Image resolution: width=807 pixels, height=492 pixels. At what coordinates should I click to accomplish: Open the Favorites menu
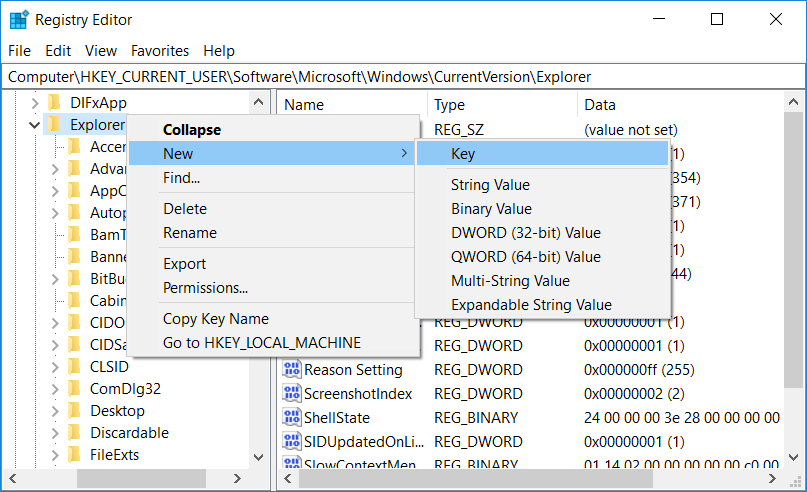pyautogui.click(x=160, y=51)
